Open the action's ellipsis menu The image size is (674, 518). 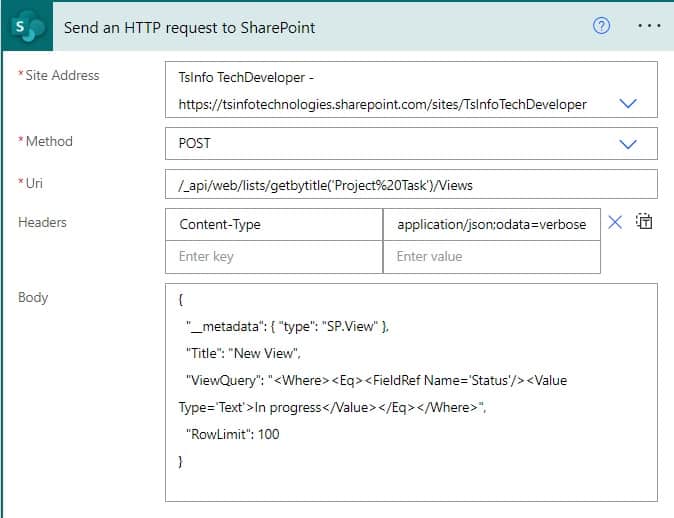click(649, 26)
